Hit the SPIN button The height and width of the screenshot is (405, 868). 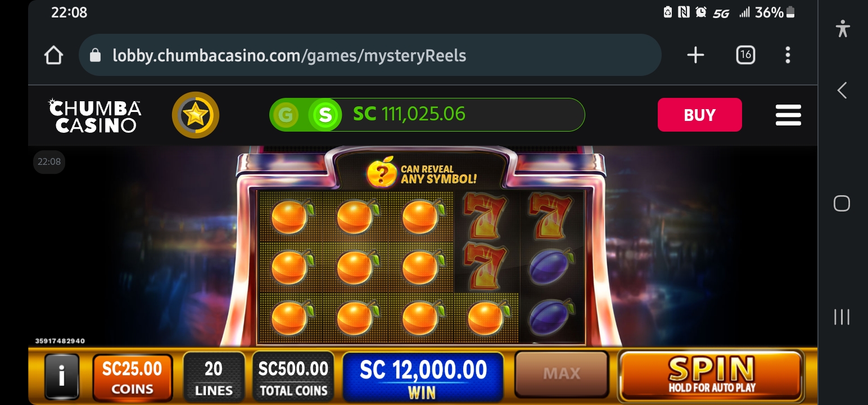click(711, 375)
